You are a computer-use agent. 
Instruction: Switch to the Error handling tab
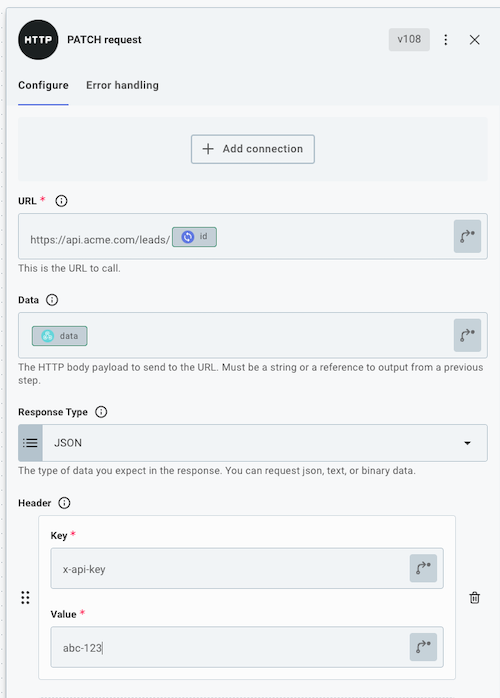click(x=122, y=85)
